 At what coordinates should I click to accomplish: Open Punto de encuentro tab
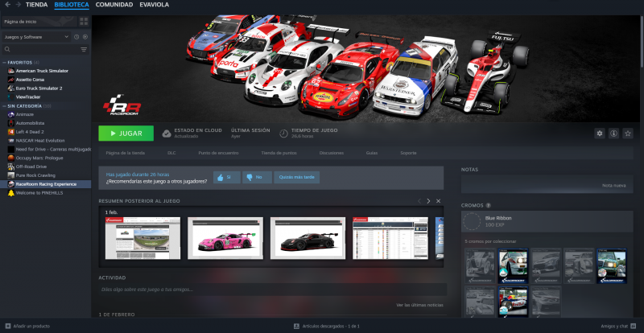pyautogui.click(x=218, y=153)
